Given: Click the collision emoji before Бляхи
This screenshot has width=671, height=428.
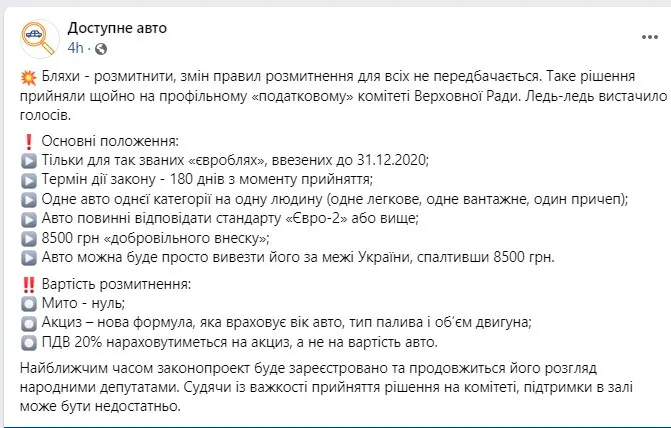Looking at the screenshot, I should tap(28, 79).
